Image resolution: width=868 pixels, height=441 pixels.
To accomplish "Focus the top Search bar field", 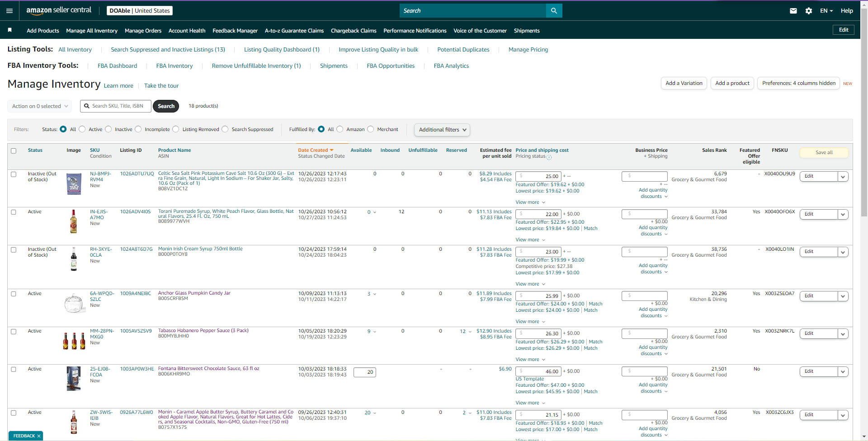I will point(473,11).
